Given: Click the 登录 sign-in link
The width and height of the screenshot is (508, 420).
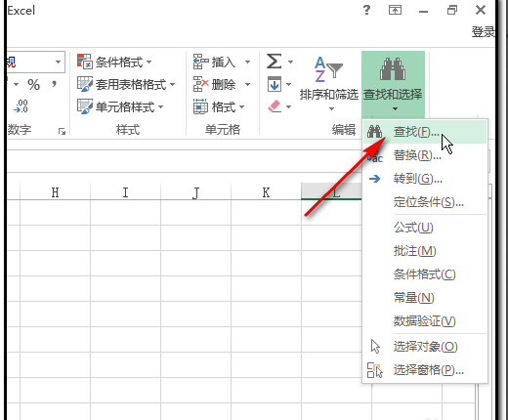Looking at the screenshot, I should [x=484, y=32].
